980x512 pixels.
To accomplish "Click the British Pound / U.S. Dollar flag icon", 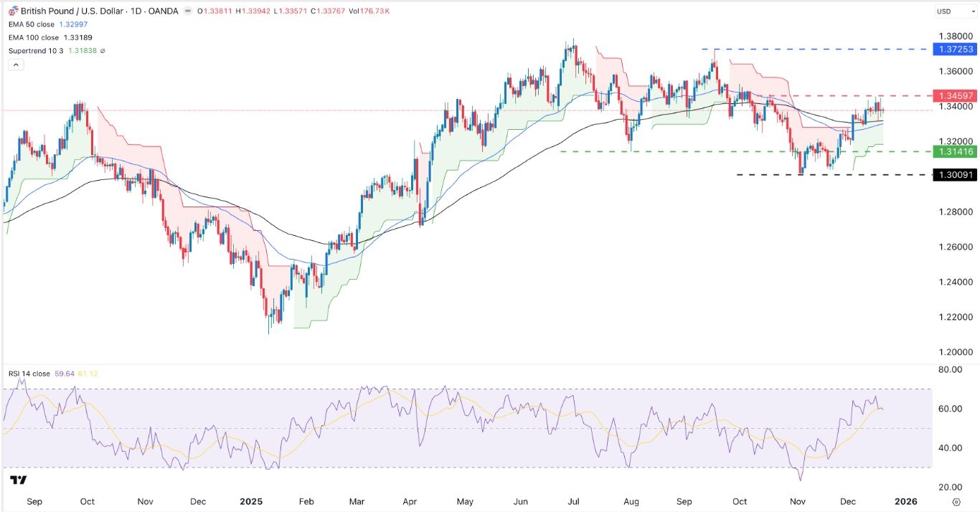I will coord(14,11).
